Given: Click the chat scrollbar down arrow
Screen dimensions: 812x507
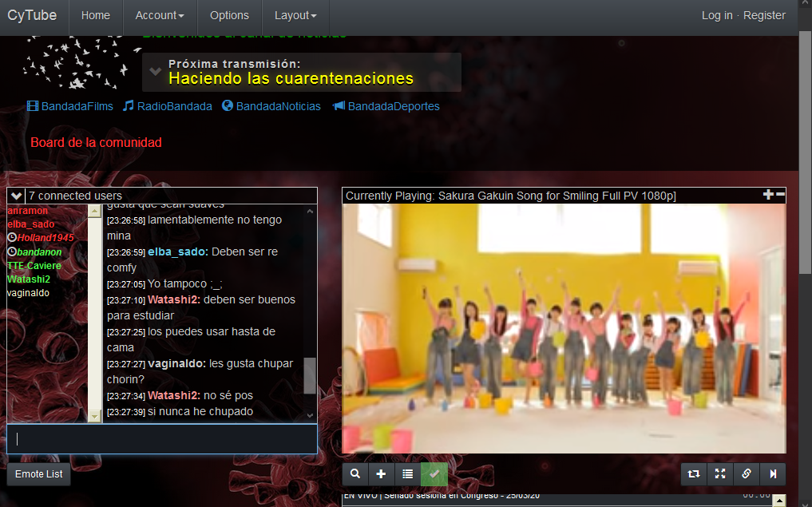Looking at the screenshot, I should (x=310, y=415).
